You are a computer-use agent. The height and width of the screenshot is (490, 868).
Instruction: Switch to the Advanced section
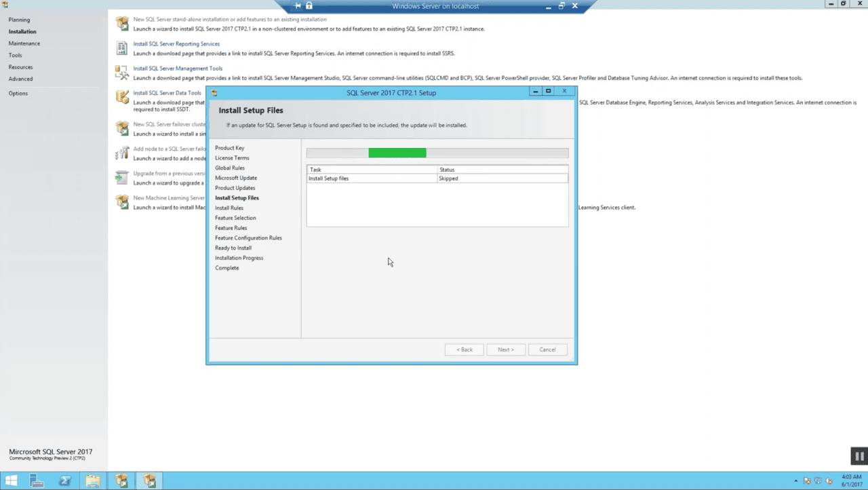click(20, 79)
